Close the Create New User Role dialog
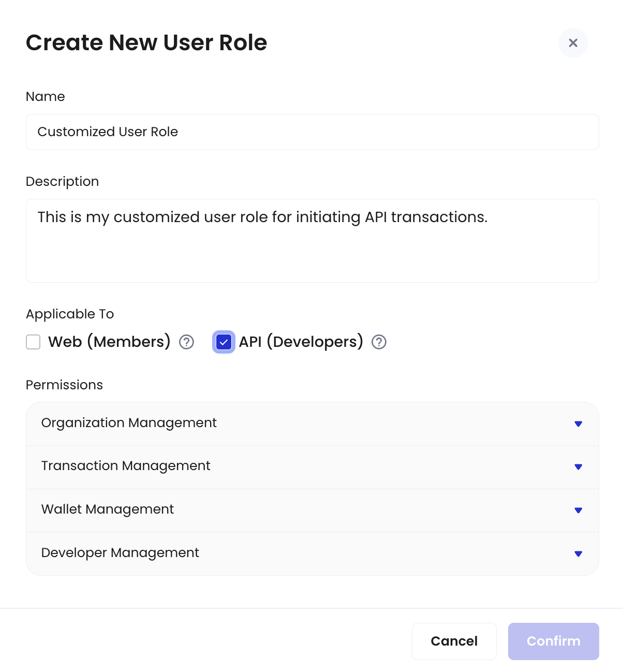This screenshot has width=623, height=672. coord(573,43)
